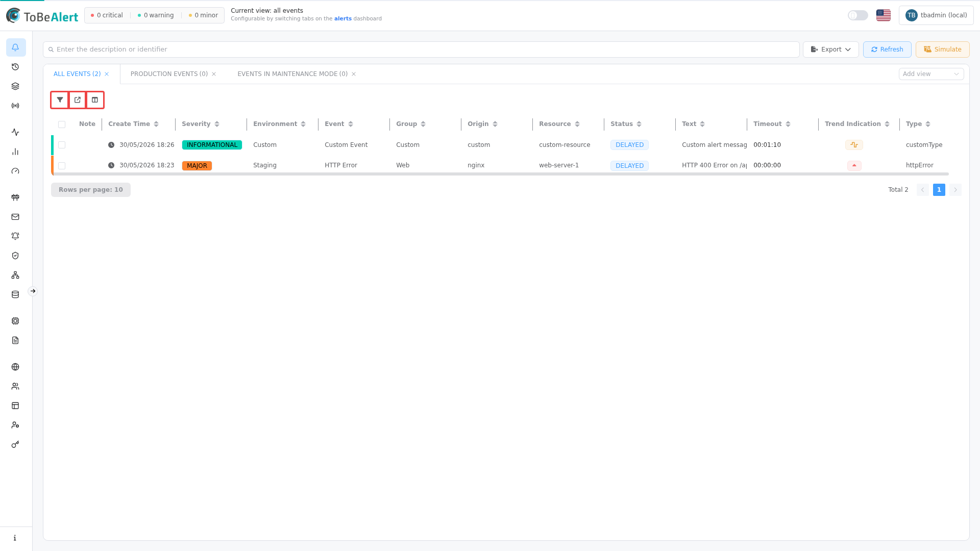Open the globe sidebar icon
This screenshot has width=980, height=551.
coord(15,367)
